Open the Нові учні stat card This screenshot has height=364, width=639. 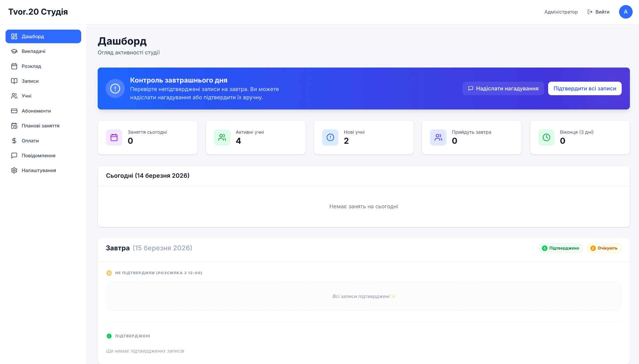(364, 137)
